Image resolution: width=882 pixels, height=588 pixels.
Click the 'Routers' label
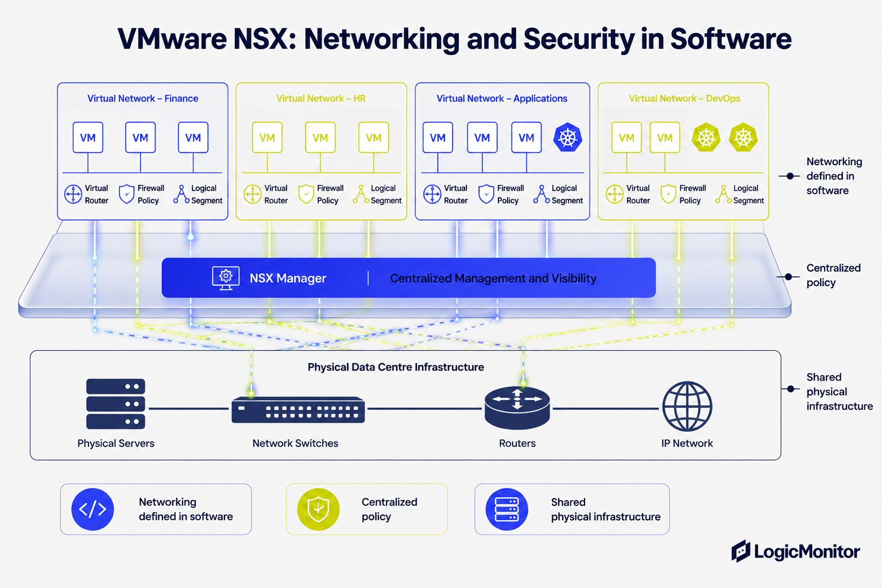click(x=517, y=443)
